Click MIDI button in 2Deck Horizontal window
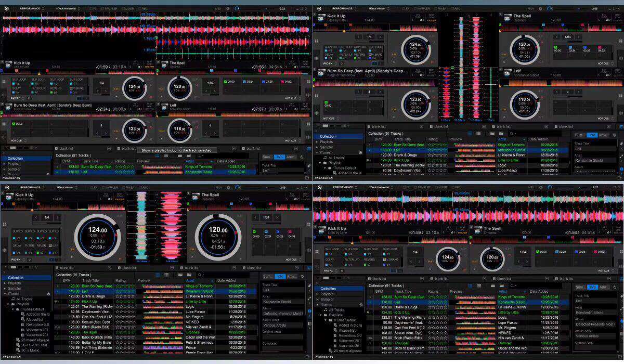The height and width of the screenshot is (364, 624). [x=531, y=187]
